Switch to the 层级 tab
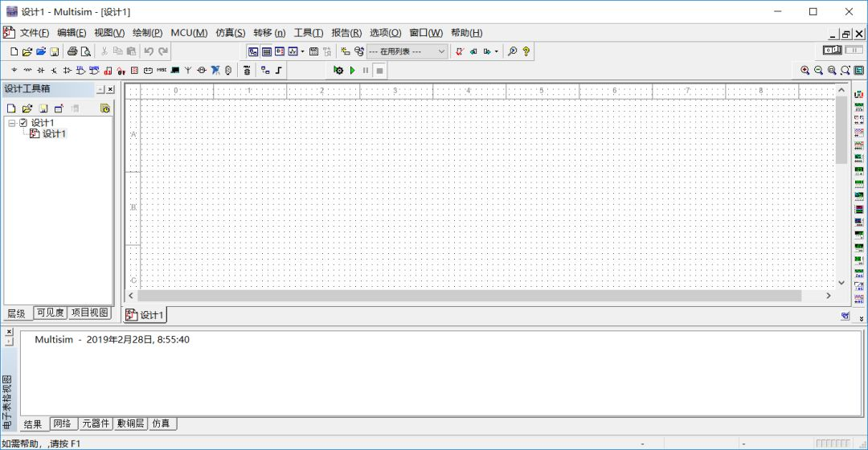Viewport: 868px width, 450px height. 17,313
